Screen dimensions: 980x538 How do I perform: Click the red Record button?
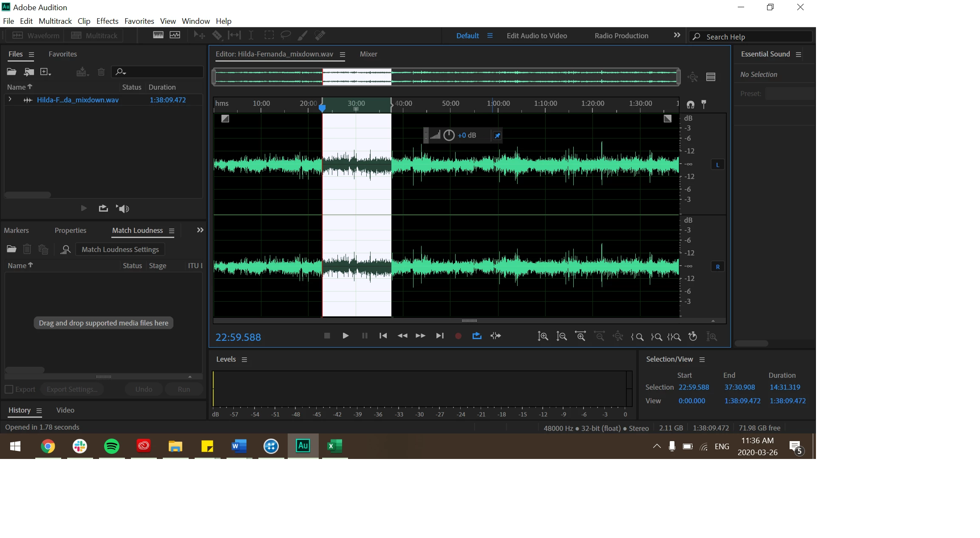[458, 336]
